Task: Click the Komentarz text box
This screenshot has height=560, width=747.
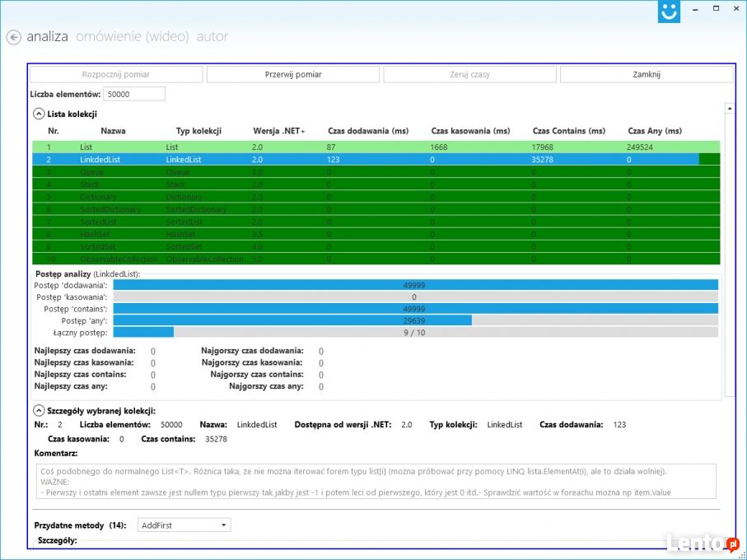Action: 376,482
